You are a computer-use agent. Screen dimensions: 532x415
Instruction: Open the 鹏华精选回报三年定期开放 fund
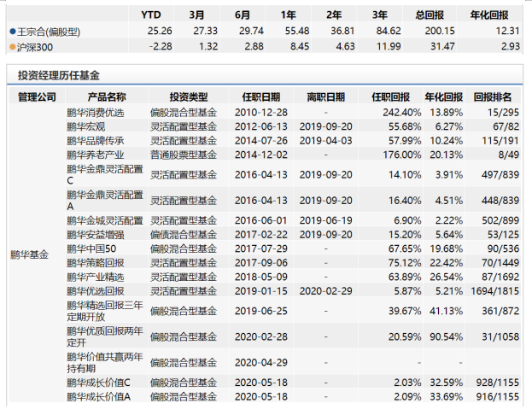105,311
